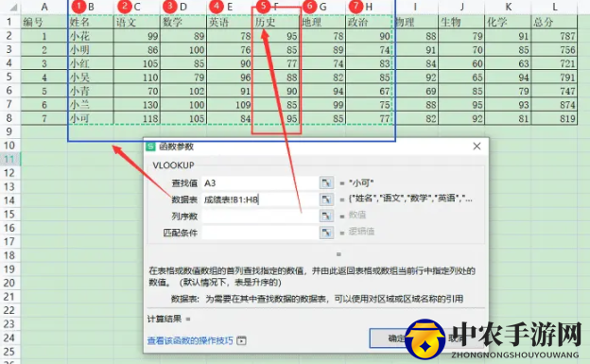Click inside the 查找值 input field
Screen dimensions: 590x364
(260, 182)
